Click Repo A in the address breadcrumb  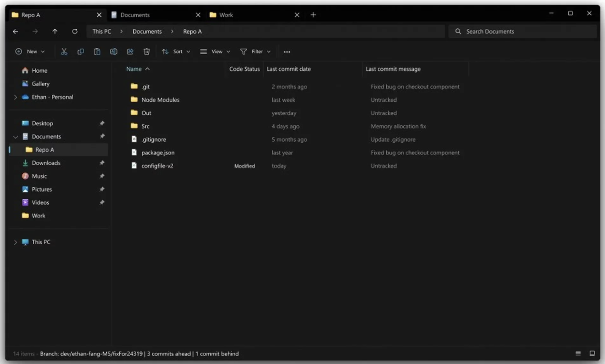[x=192, y=31]
